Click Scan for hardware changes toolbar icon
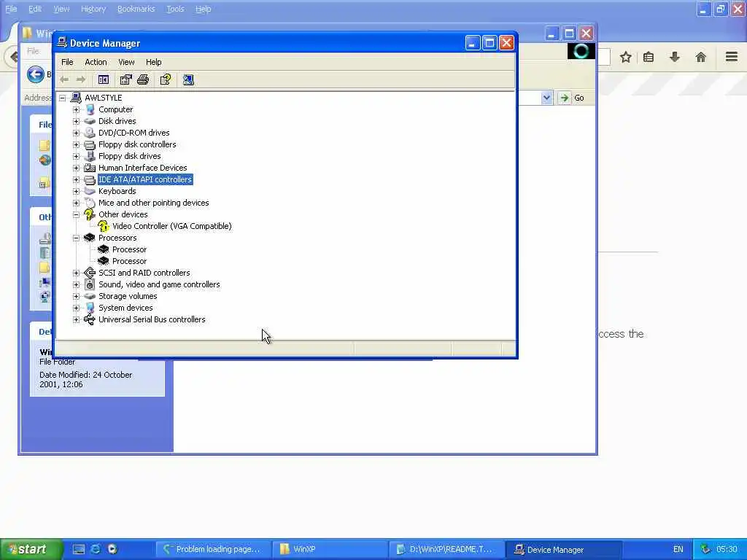This screenshot has width=747, height=560. pyautogui.click(x=188, y=80)
